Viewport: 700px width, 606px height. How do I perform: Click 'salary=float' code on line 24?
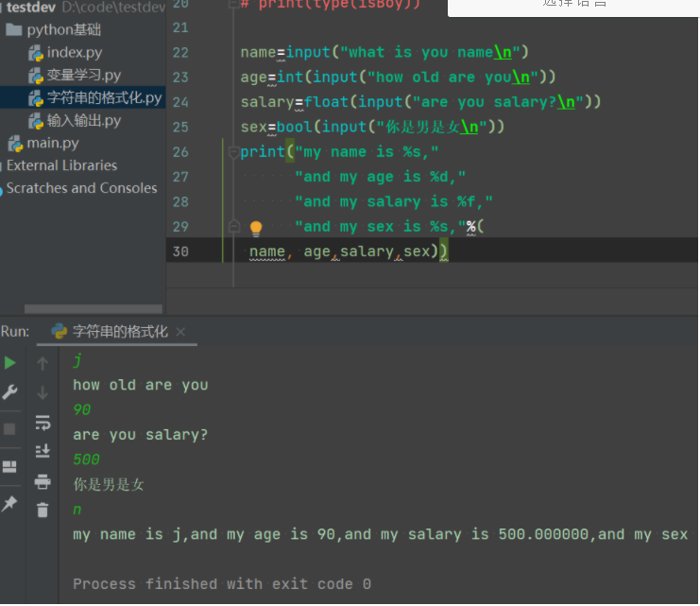[x=295, y=102]
